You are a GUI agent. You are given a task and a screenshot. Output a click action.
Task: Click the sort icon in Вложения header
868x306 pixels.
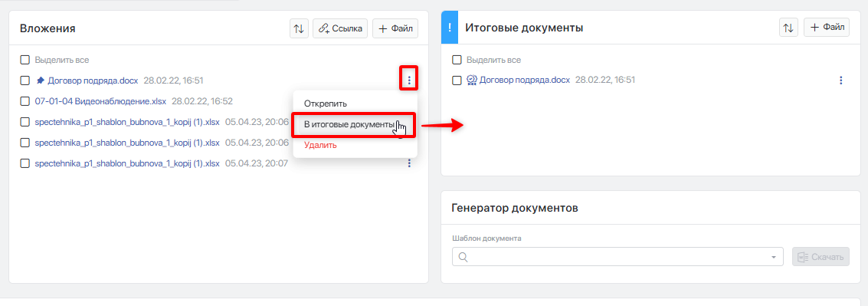pos(299,28)
